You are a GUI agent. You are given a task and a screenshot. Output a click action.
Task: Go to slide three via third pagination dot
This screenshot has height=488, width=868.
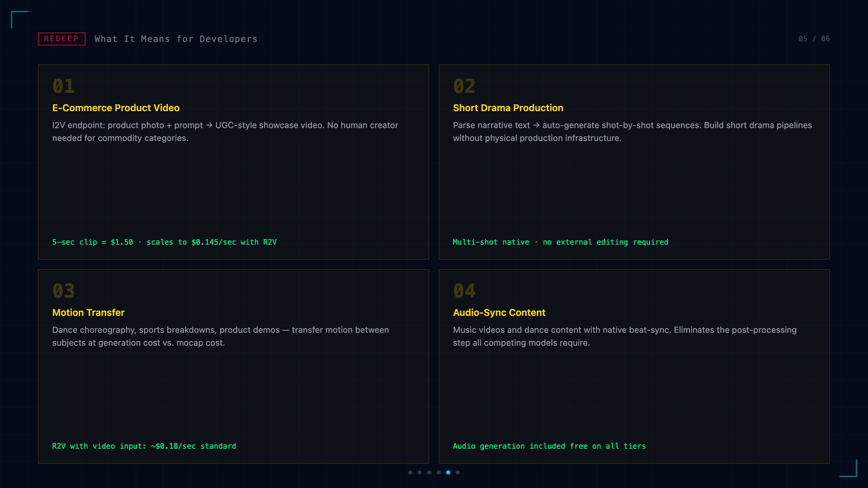coord(429,472)
